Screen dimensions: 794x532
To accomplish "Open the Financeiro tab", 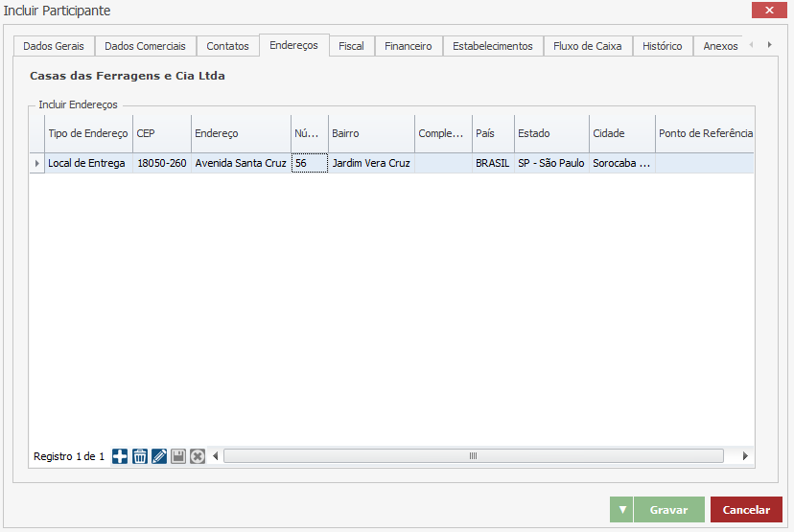I will [408, 46].
